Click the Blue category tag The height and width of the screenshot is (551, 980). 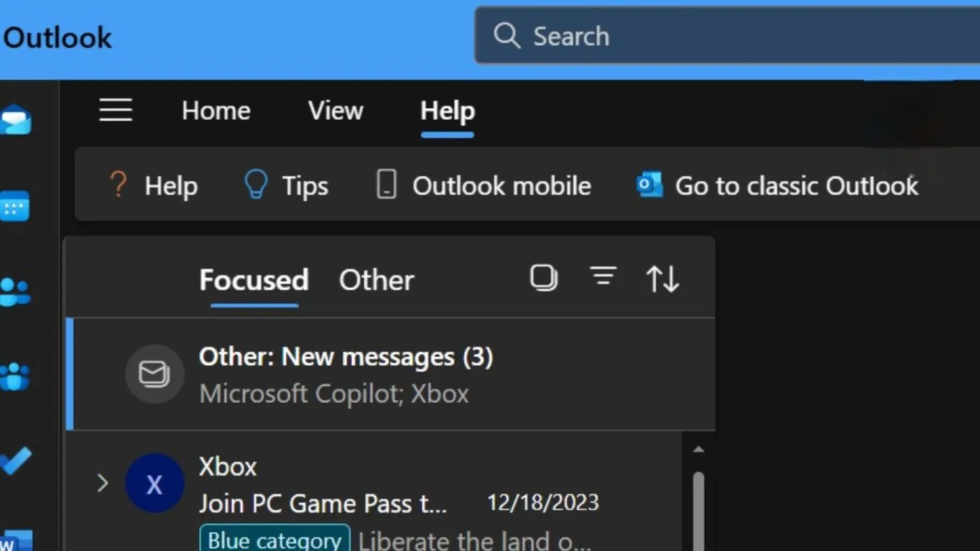tap(275, 540)
